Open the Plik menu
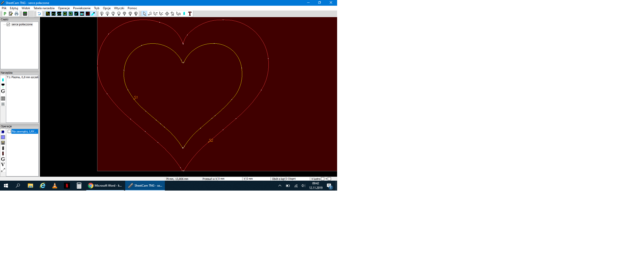644x266 pixels. [x=4, y=8]
